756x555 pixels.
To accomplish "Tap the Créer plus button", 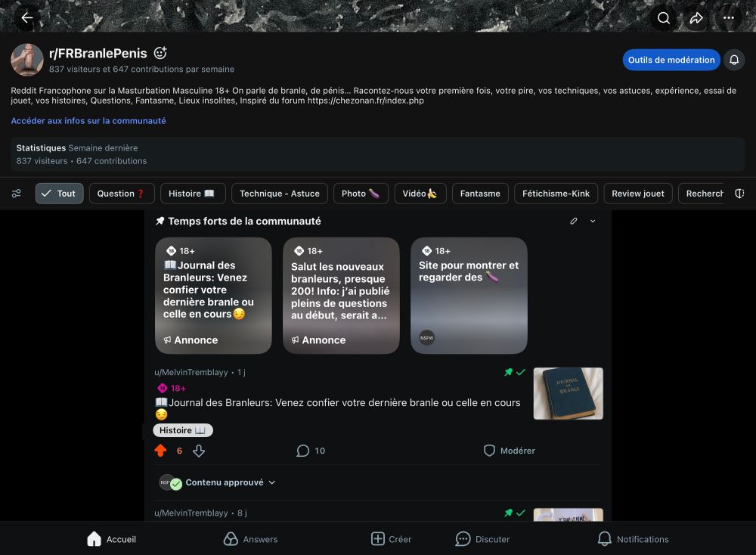I will (391, 538).
